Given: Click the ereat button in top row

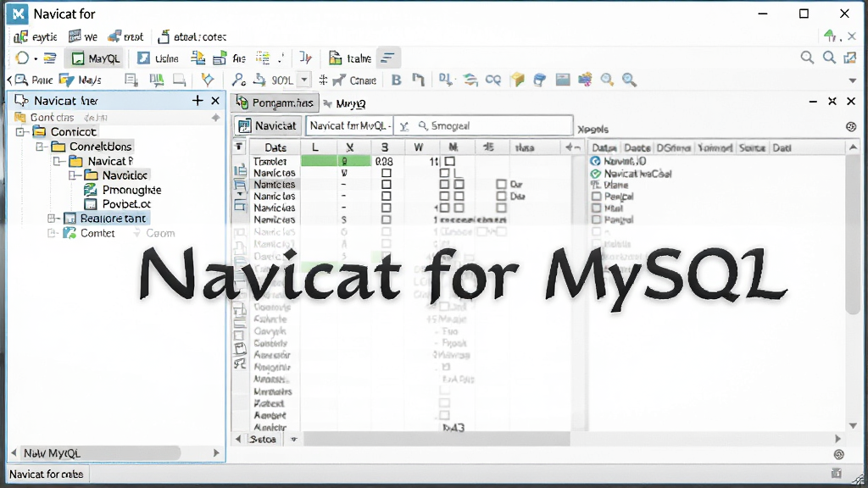Looking at the screenshot, I should 125,36.
